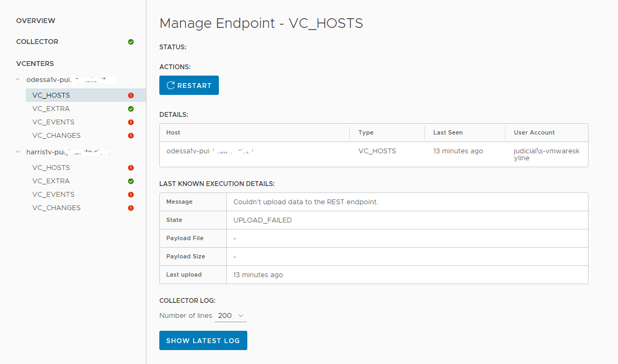The image size is (618, 364).
Task: Navigate to the COLLECTOR section
Action: 37,41
